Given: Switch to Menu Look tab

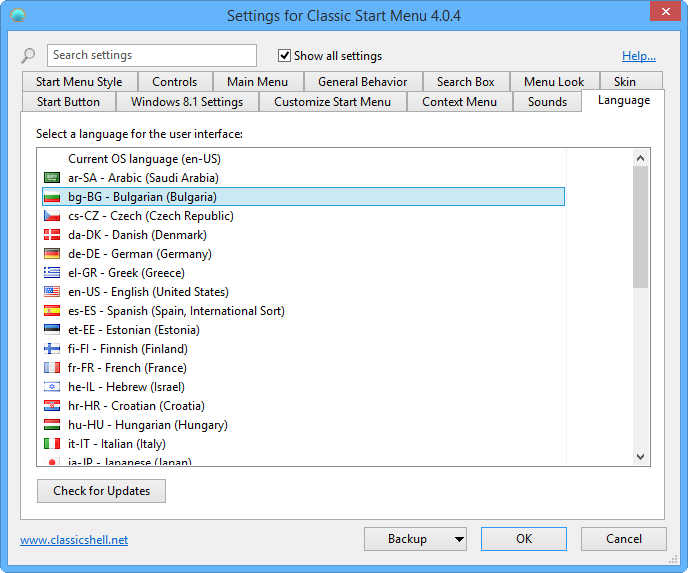Looking at the screenshot, I should [554, 82].
